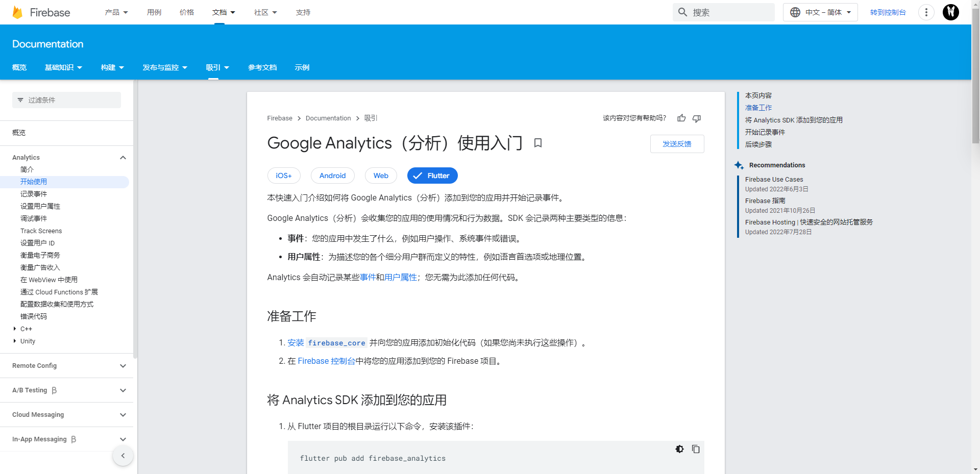
Task: Click the beta icon next to In-App Messaging
Action: pyautogui.click(x=73, y=439)
